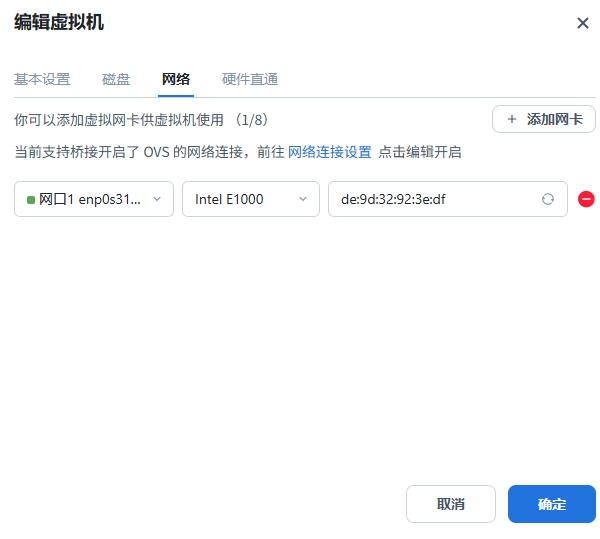Close the 编辑虚拟机 dialog with X
Image resolution: width=600 pixels, height=539 pixels.
[x=582, y=23]
